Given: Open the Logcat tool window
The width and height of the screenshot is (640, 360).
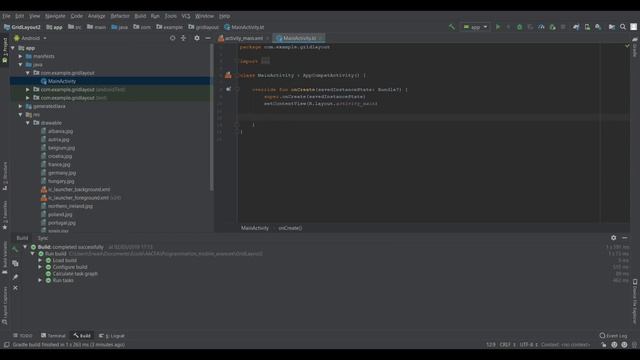Looking at the screenshot, I should coord(111,336).
